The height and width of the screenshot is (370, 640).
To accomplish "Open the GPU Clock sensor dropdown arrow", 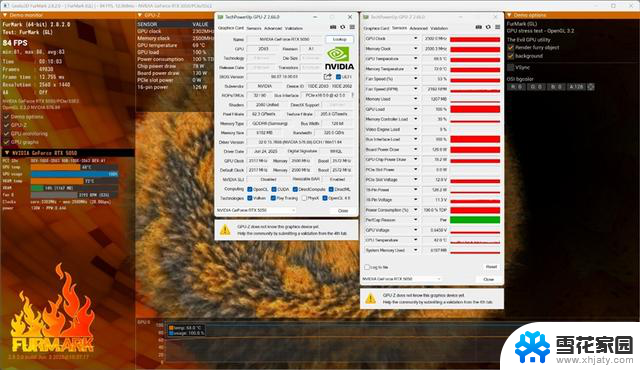I will (416, 38).
